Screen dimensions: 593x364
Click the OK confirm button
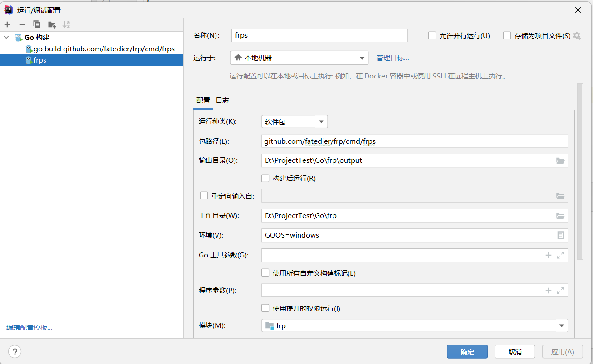click(467, 352)
